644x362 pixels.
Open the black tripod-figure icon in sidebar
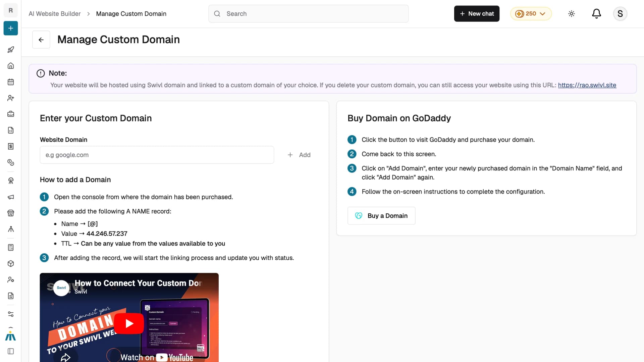pos(11,229)
